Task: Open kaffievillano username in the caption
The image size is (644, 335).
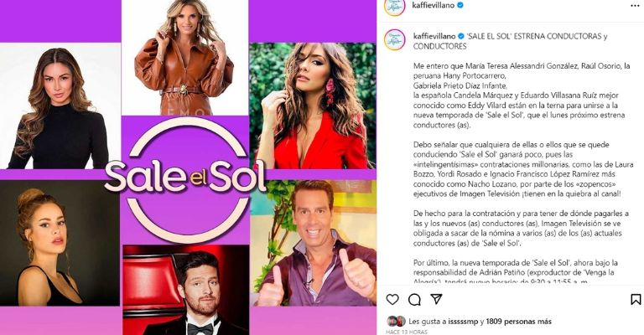Action: click(434, 36)
